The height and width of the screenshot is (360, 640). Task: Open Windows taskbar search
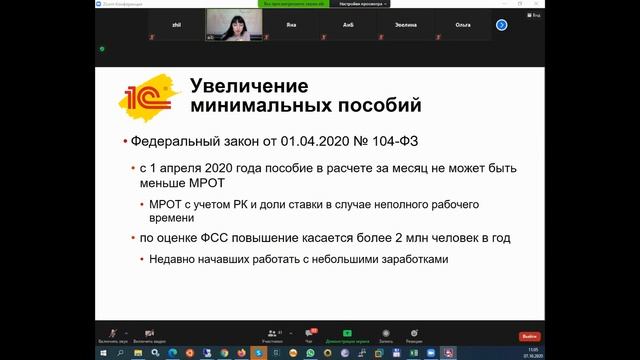pos(120,353)
